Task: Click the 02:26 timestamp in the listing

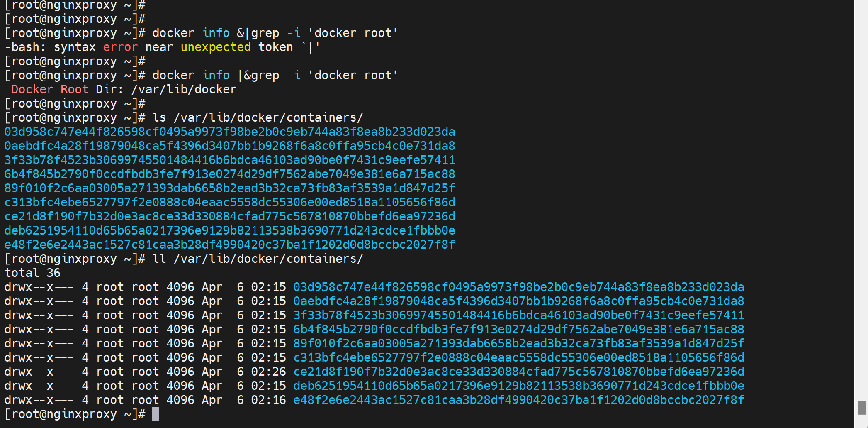Action: [268, 372]
